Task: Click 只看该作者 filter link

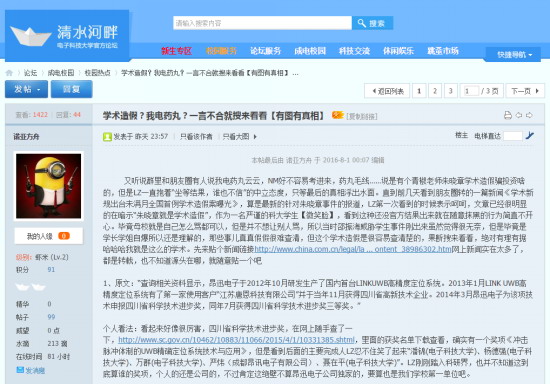Action: coord(196,137)
